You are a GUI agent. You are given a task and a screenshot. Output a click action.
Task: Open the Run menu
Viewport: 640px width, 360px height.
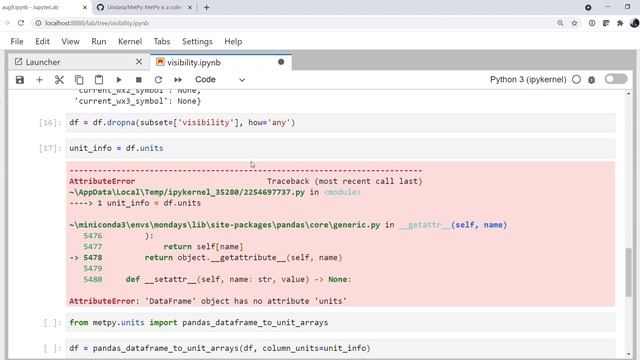[99, 42]
